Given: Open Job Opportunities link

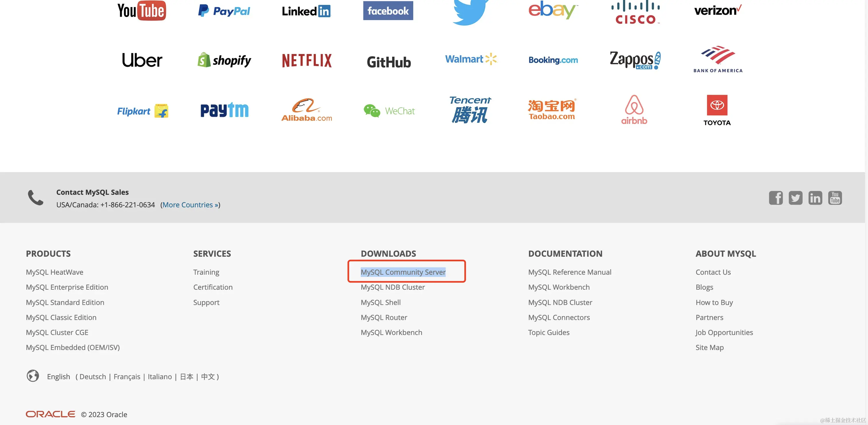Looking at the screenshot, I should coord(724,332).
